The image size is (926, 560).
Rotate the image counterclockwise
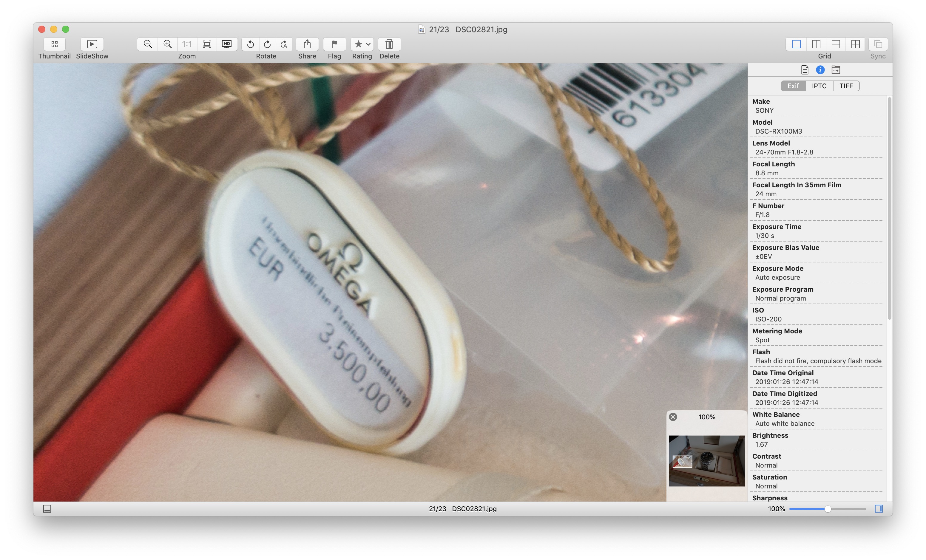click(250, 44)
